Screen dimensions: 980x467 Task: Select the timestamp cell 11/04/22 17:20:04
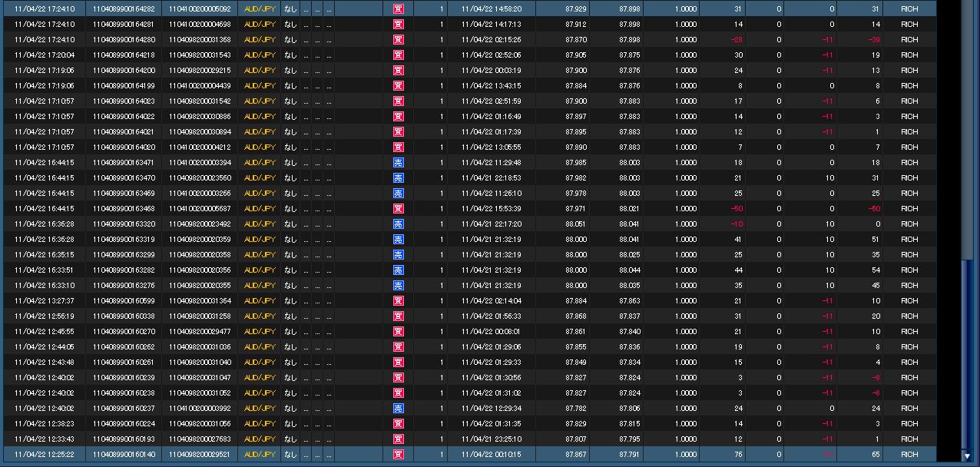click(x=45, y=55)
